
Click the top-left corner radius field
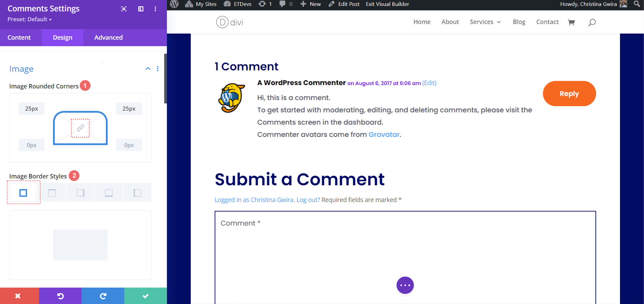click(x=31, y=109)
